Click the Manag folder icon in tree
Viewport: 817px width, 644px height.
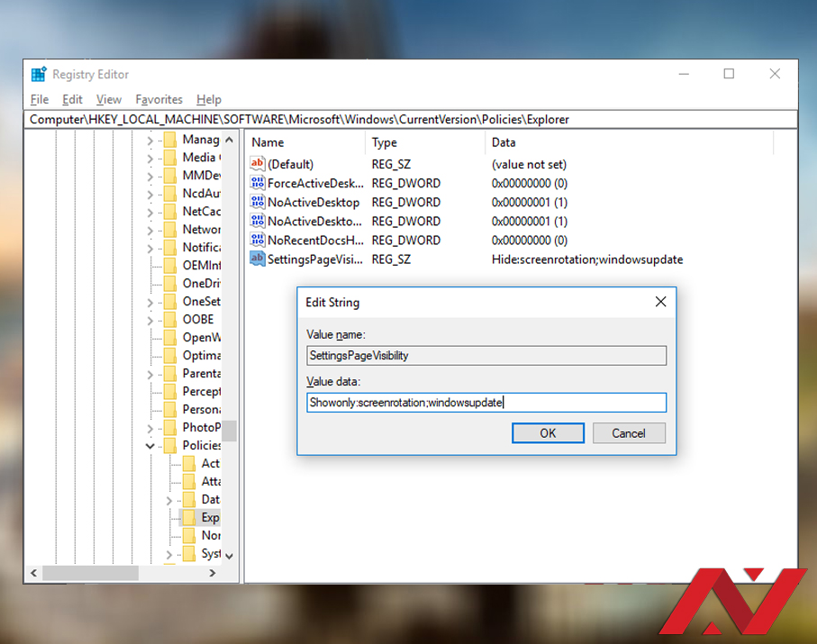170,140
